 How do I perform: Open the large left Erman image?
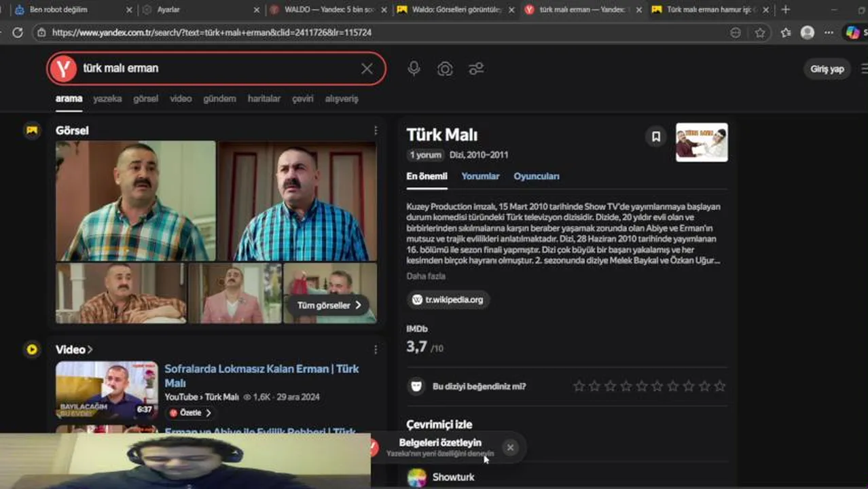click(135, 201)
